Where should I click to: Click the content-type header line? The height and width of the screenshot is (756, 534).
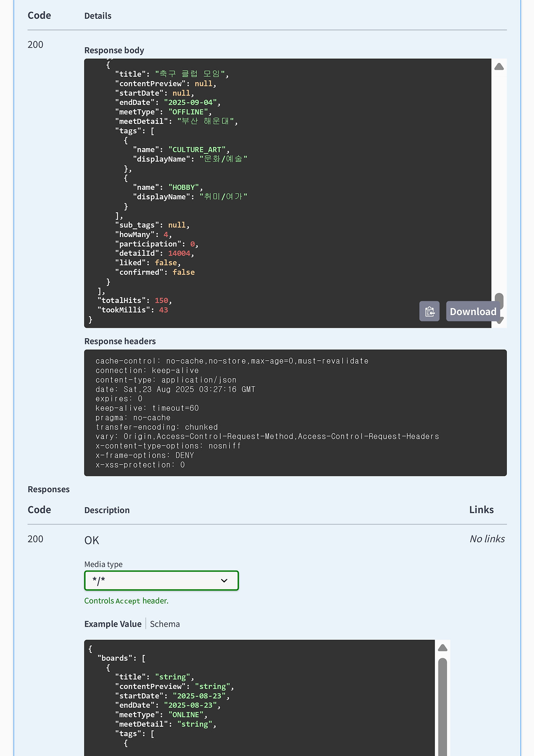coord(166,380)
